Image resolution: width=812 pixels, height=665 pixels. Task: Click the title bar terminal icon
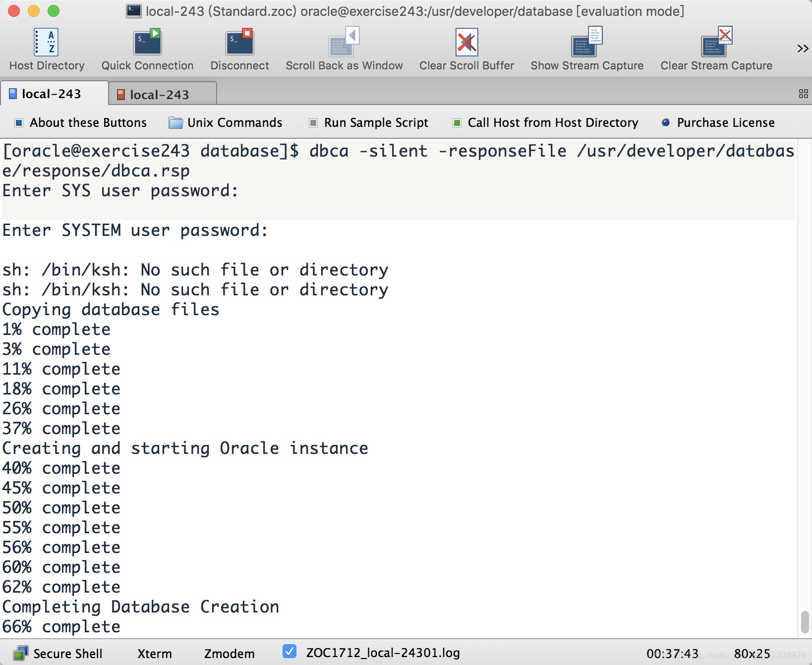coord(134,11)
